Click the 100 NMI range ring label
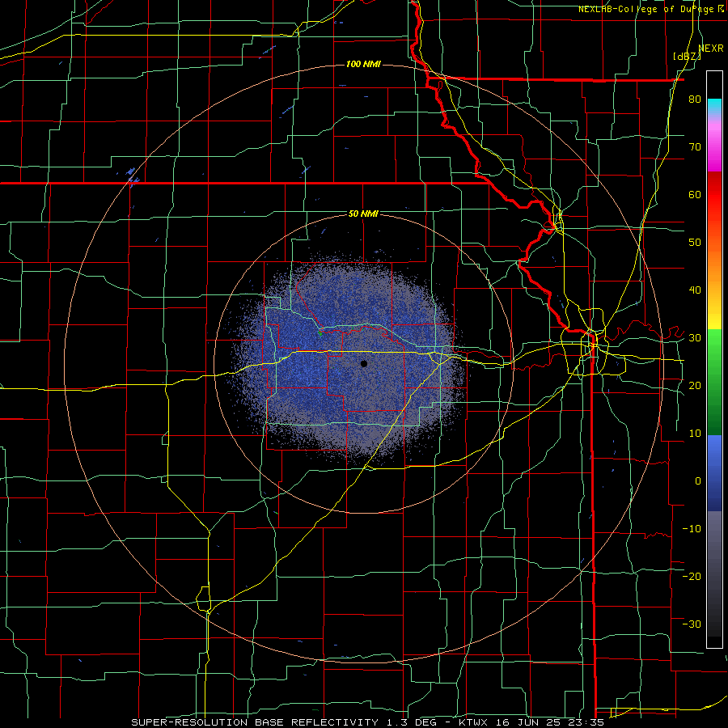This screenshot has width=728, height=728. pos(363,64)
